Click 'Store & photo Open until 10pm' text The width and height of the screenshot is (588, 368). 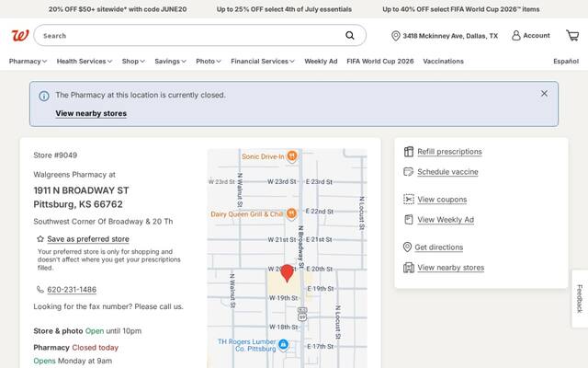click(x=87, y=331)
